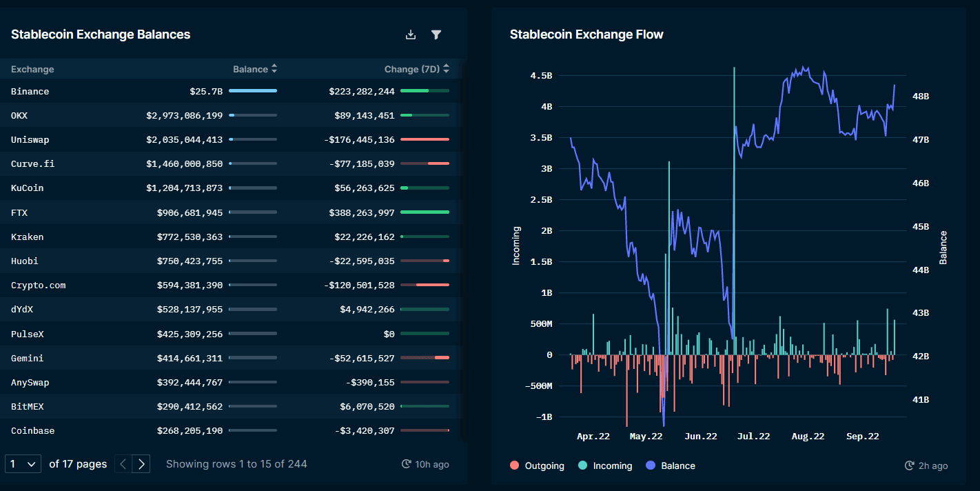
Task: Click Uniswap change value -$176,445,136
Action: click(359, 139)
